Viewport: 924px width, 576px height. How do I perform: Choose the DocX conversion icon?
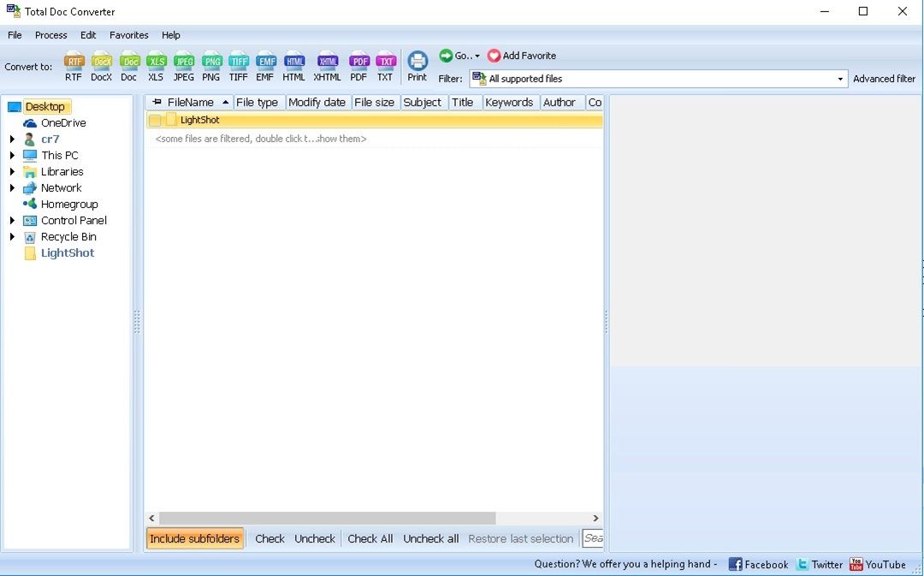[x=101, y=66]
